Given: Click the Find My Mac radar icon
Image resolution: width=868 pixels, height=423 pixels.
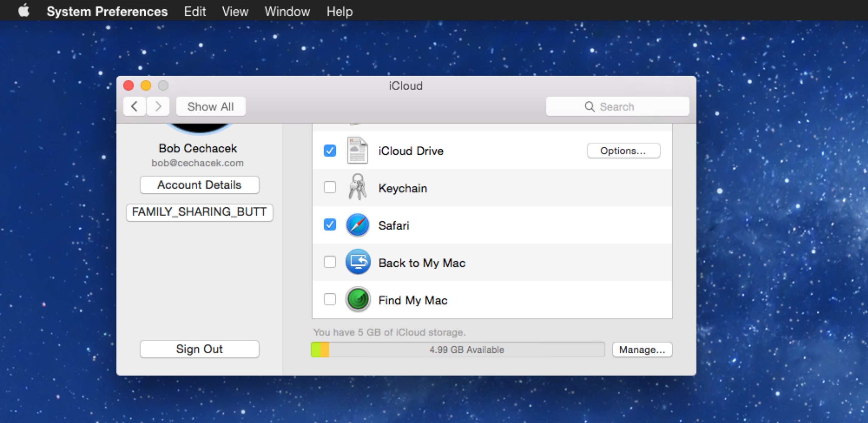Looking at the screenshot, I should coord(358,299).
